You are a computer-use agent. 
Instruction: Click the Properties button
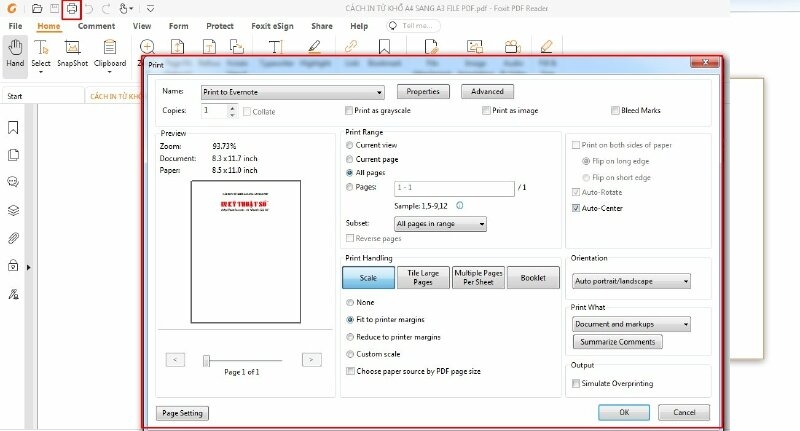[423, 91]
